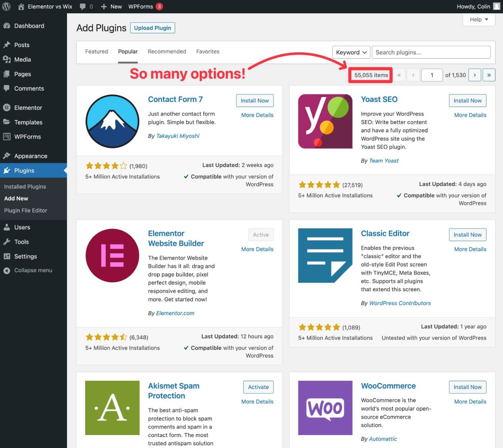Click the current page number field
The width and height of the screenshot is (503, 448).
pos(432,75)
